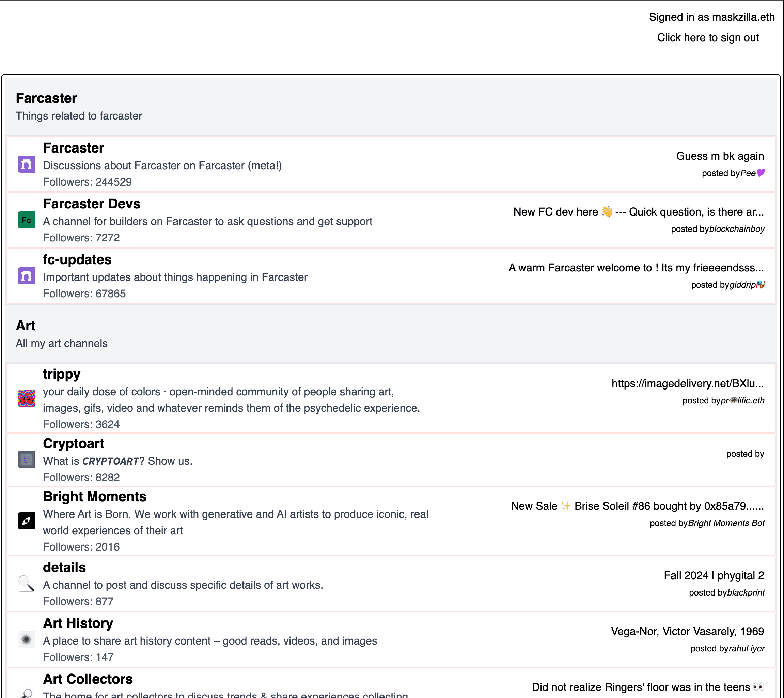The width and height of the screenshot is (784, 698).
Task: Click the Cryptoart channel gray icon
Action: click(26, 459)
